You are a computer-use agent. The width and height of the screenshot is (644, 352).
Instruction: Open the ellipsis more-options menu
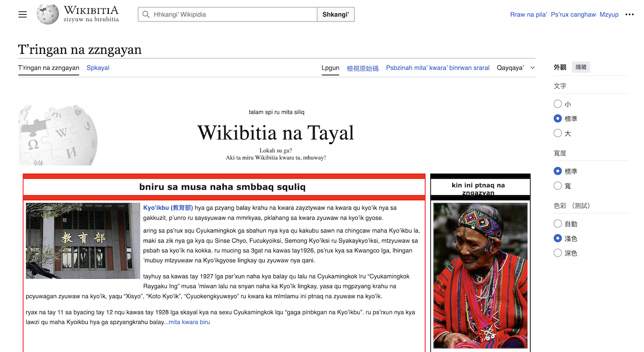(x=629, y=14)
